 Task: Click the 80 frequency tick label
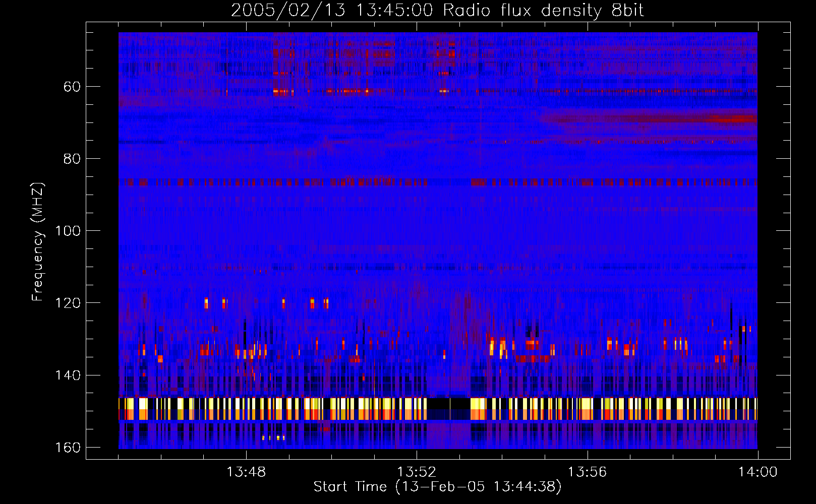(72, 159)
